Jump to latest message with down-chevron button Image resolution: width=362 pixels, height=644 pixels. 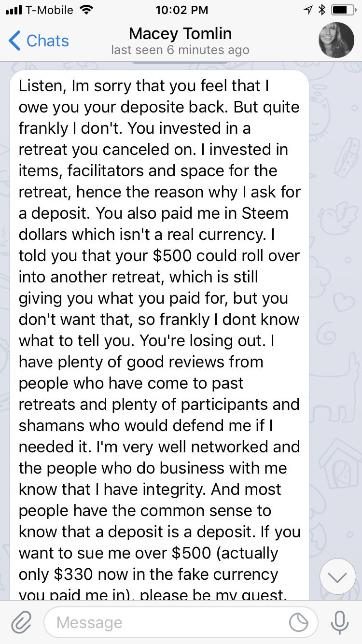(337, 576)
